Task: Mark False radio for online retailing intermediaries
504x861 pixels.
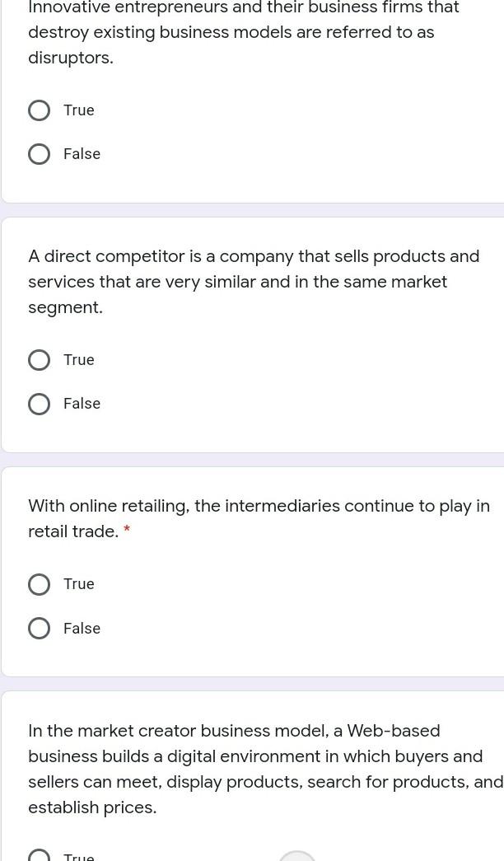Action: coord(39,629)
